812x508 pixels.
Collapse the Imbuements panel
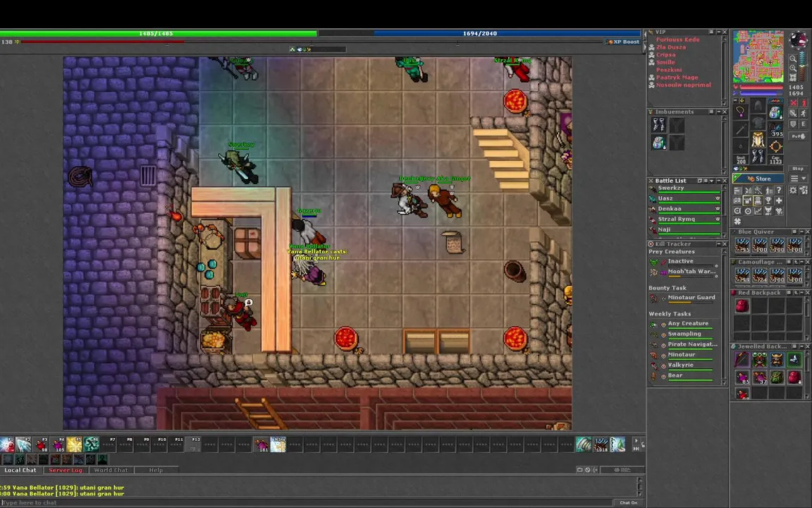(719, 111)
